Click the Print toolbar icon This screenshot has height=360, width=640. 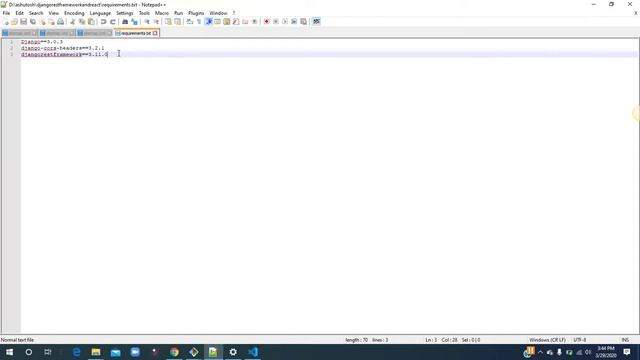pos(60,22)
